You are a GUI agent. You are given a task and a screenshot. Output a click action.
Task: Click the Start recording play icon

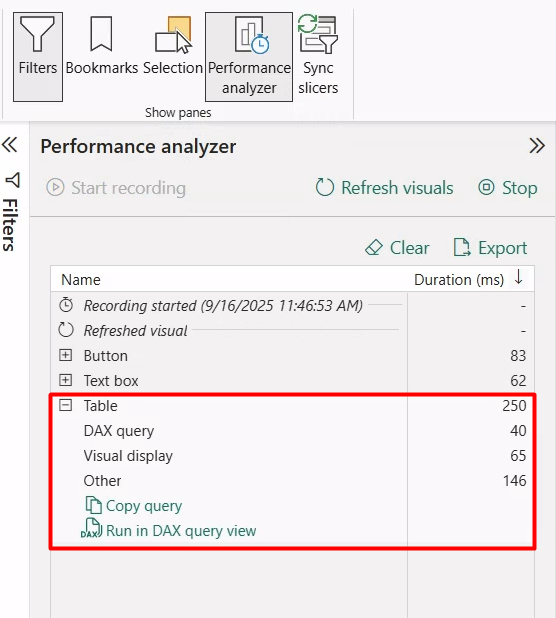[x=55, y=187]
